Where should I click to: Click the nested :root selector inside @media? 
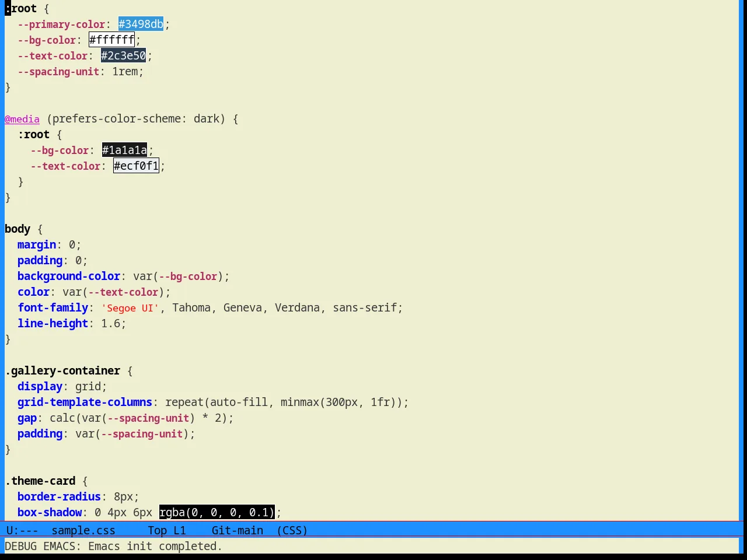pos(34,134)
